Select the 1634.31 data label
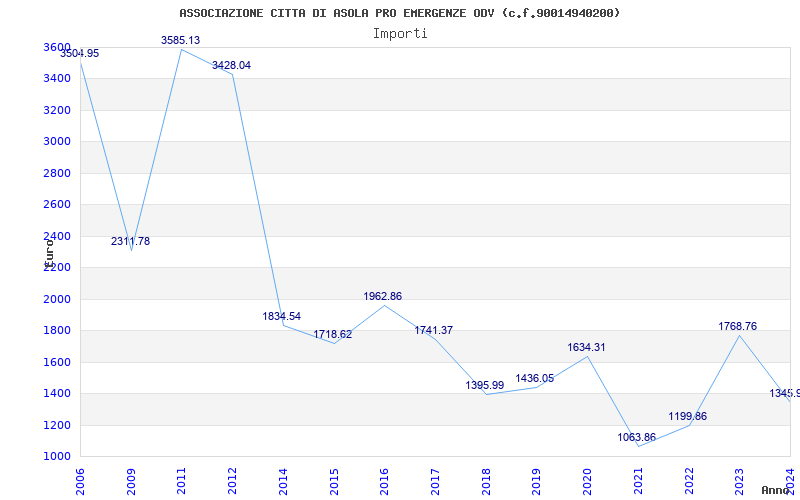800x500 pixels. 586,347
